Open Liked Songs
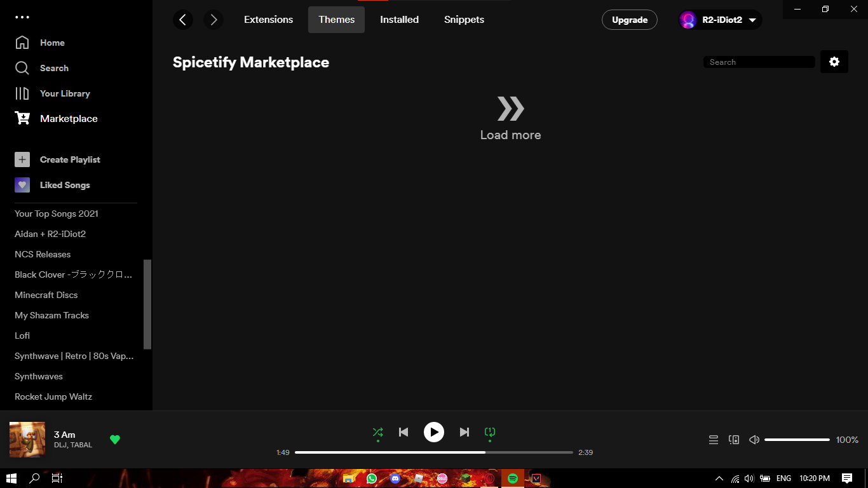This screenshot has height=488, width=868. [53, 185]
